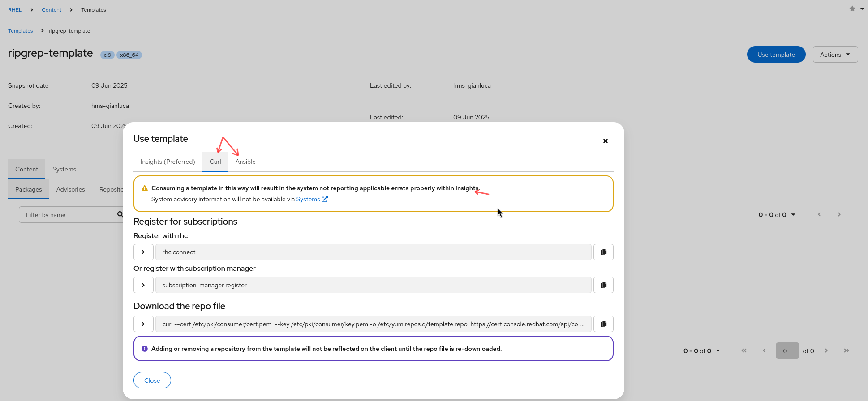Click the page number input field

[x=787, y=351]
